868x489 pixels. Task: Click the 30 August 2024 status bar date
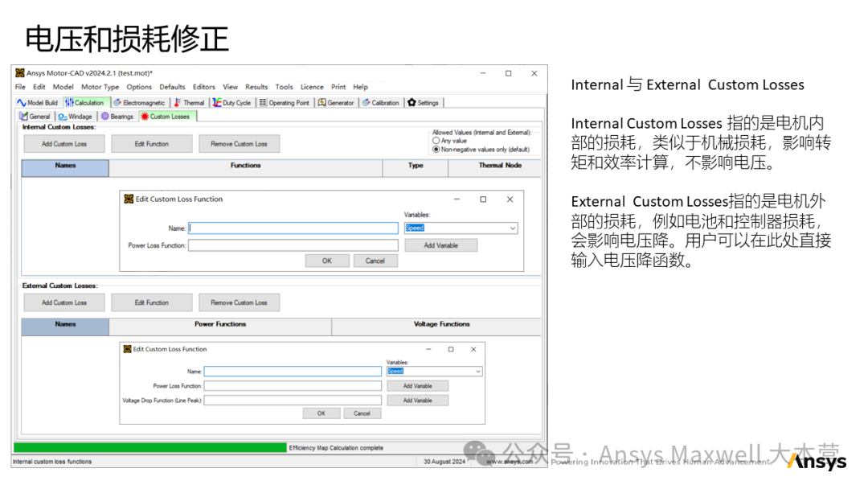click(x=444, y=462)
